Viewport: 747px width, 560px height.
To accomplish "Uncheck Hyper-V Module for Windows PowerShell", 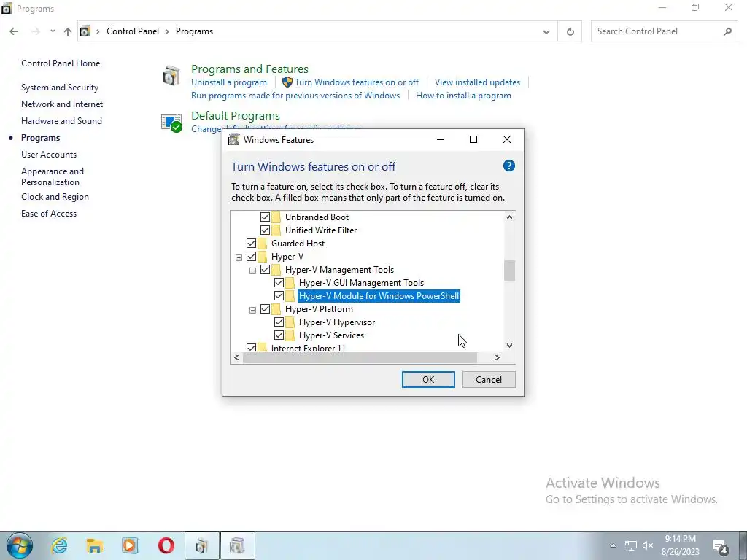I will click(x=279, y=296).
